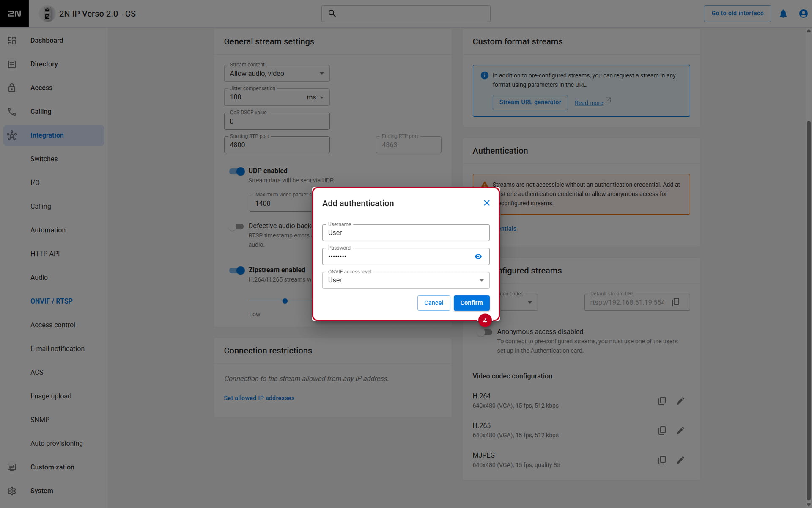Click the Access lock icon
Image resolution: width=812 pixels, height=508 pixels.
point(12,88)
